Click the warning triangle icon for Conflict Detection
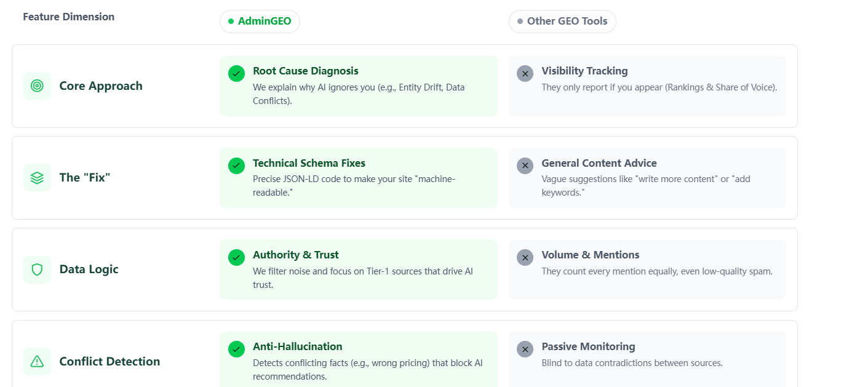The image size is (868, 387). (x=37, y=361)
